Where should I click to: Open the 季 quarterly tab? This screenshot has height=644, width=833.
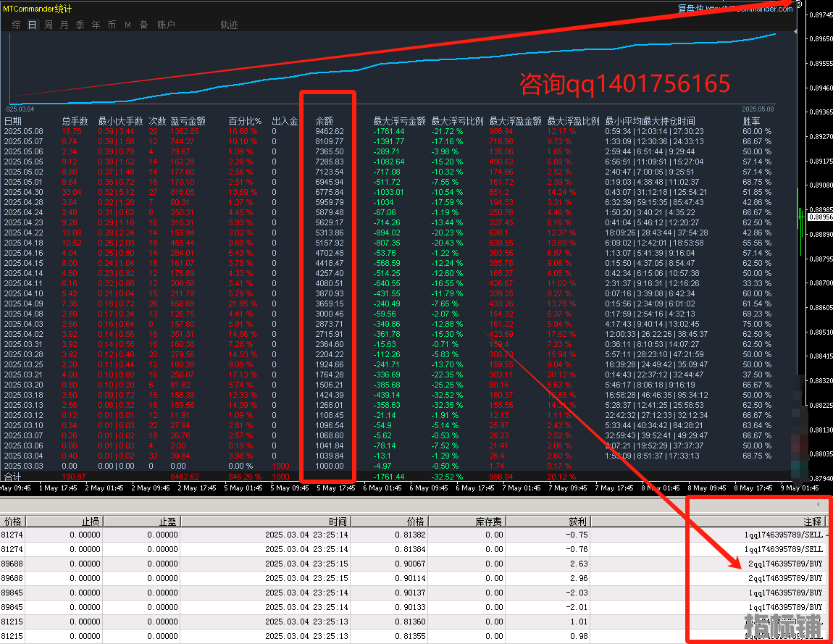click(x=80, y=25)
